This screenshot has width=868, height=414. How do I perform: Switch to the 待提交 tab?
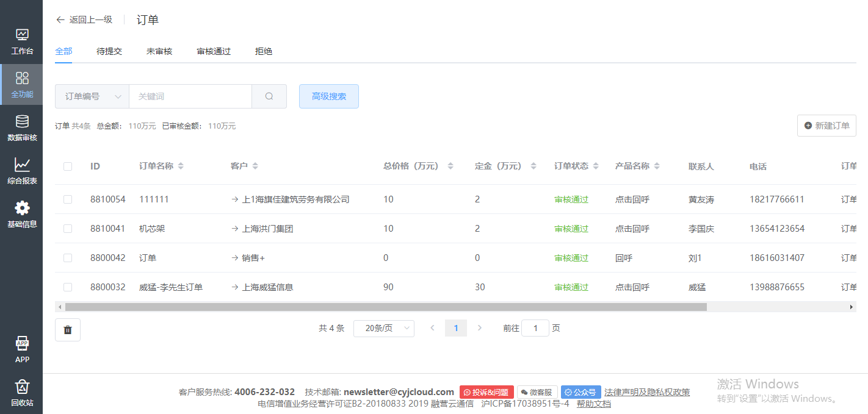click(109, 52)
